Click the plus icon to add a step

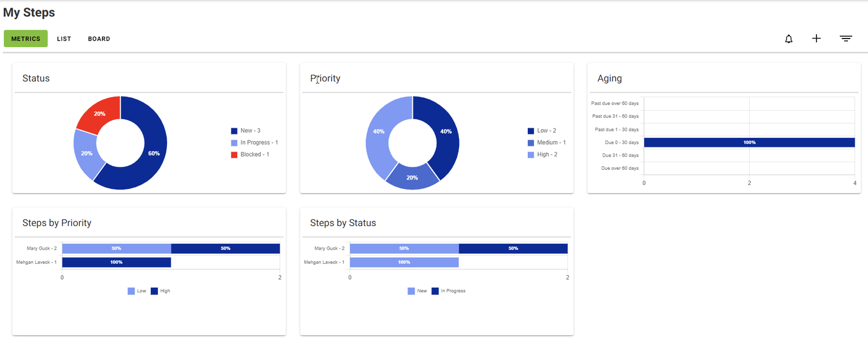[x=816, y=39]
